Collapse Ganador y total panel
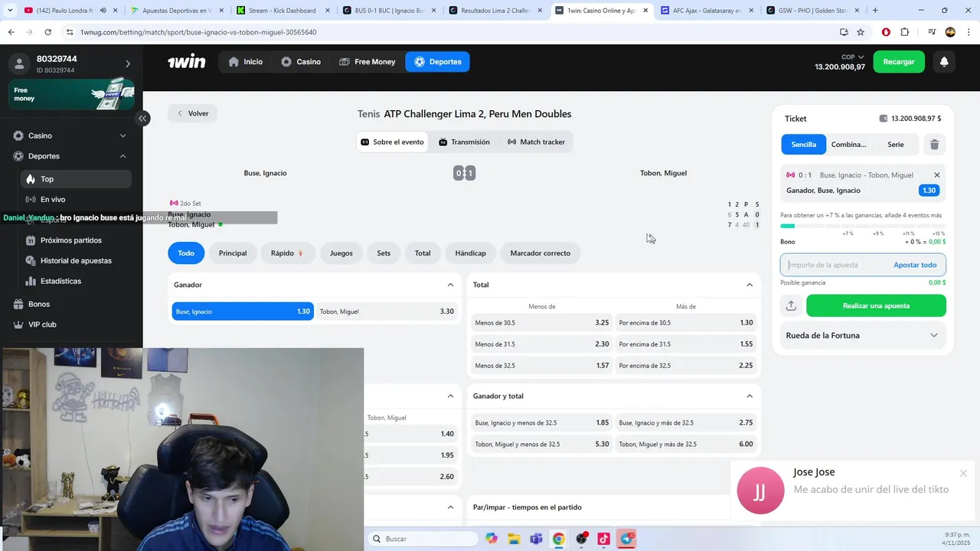This screenshot has height=551, width=980. point(750,396)
